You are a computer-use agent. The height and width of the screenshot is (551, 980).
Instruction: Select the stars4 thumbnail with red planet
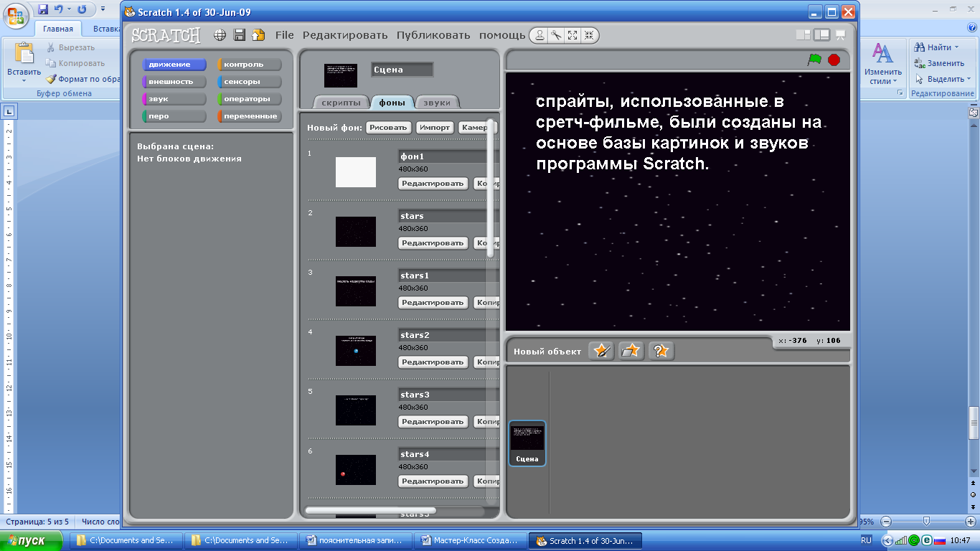click(x=356, y=470)
